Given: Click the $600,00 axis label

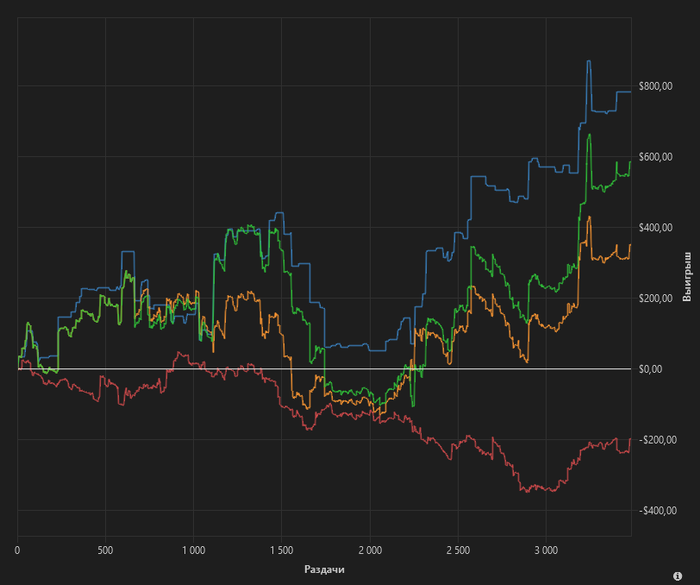Looking at the screenshot, I should 655,157.
